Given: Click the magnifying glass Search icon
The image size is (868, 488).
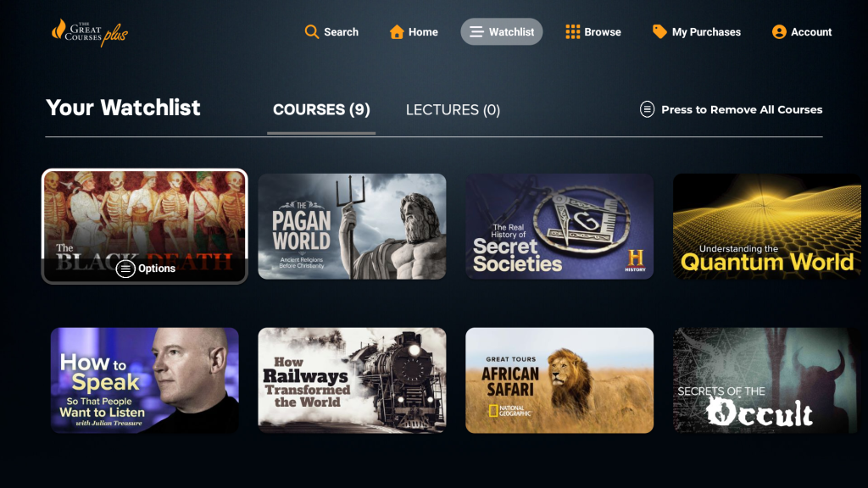Looking at the screenshot, I should 312,32.
